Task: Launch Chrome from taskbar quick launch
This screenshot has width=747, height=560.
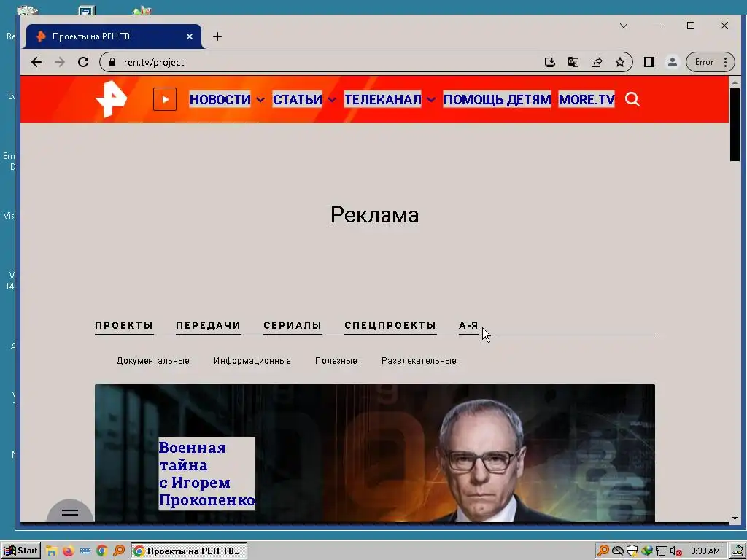Action: pyautogui.click(x=102, y=551)
